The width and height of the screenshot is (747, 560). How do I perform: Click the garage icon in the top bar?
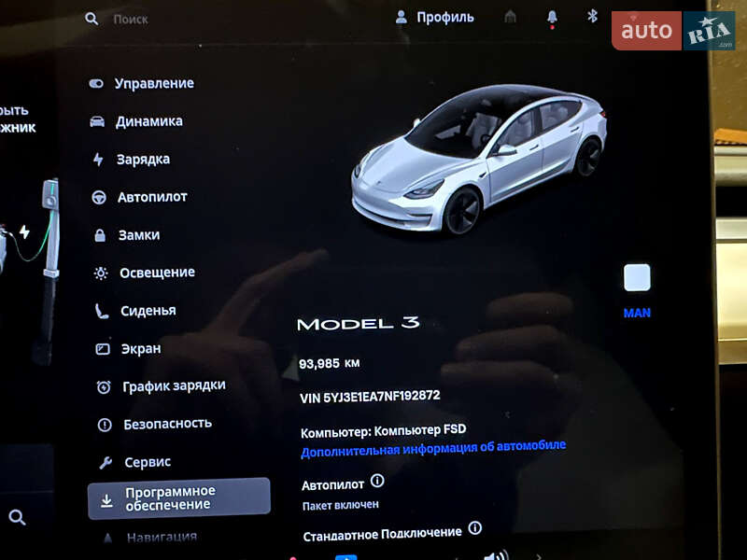pos(510,16)
